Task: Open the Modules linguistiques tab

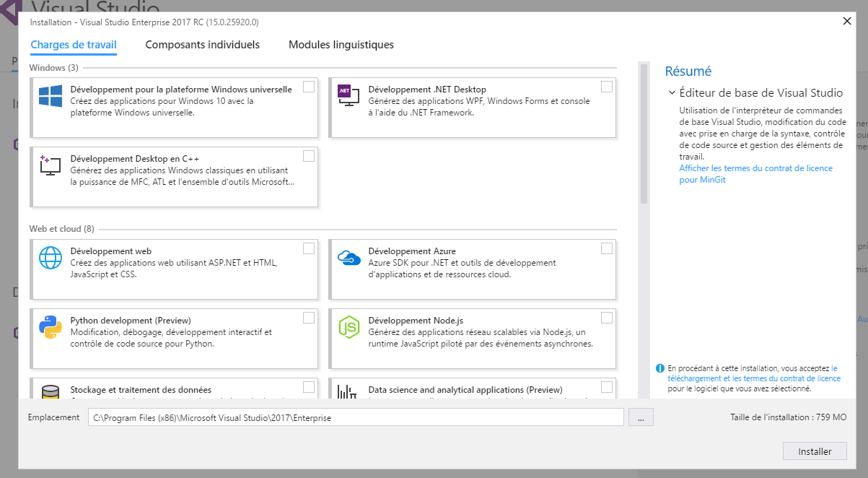Action: (x=341, y=45)
